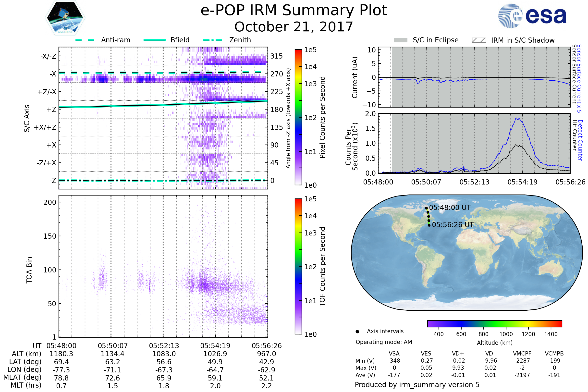
Task: Click the ESA logo
Action: [x=532, y=16]
